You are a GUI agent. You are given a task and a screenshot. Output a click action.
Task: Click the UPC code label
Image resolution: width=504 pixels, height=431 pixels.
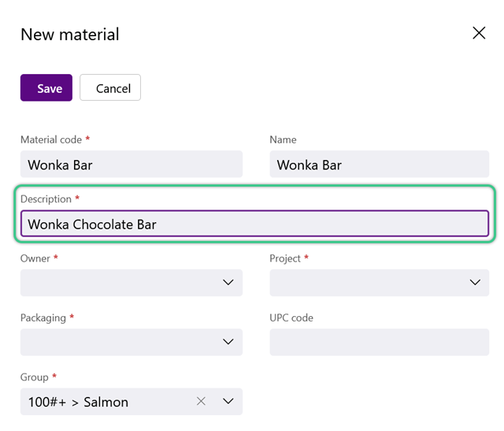pos(291,318)
